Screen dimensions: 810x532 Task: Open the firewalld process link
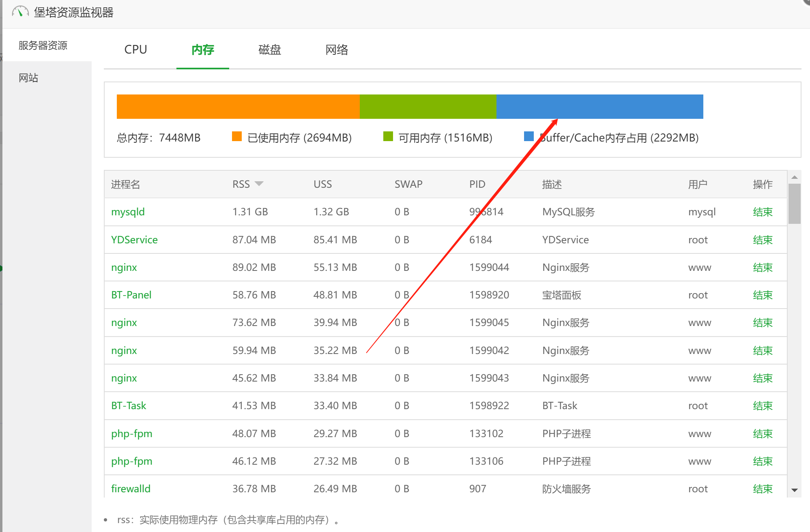(131, 489)
